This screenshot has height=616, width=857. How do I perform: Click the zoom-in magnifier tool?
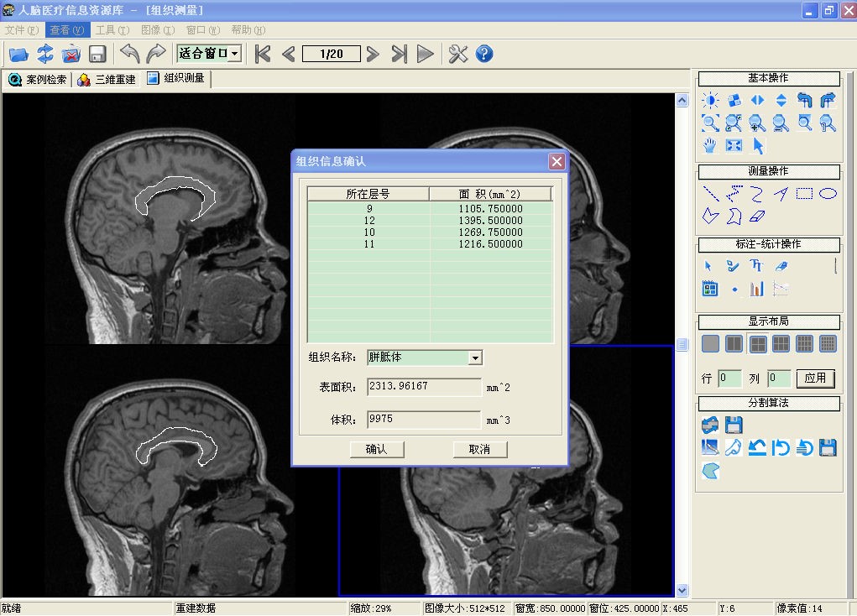(x=757, y=123)
